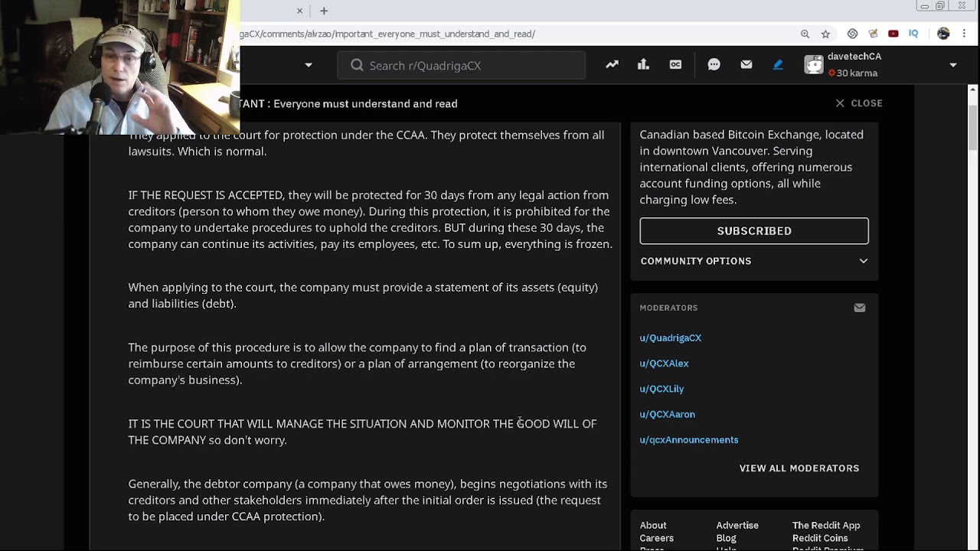Open u/qcxAnnouncements moderator profile
Image resolution: width=980 pixels, height=551 pixels.
pyautogui.click(x=689, y=440)
